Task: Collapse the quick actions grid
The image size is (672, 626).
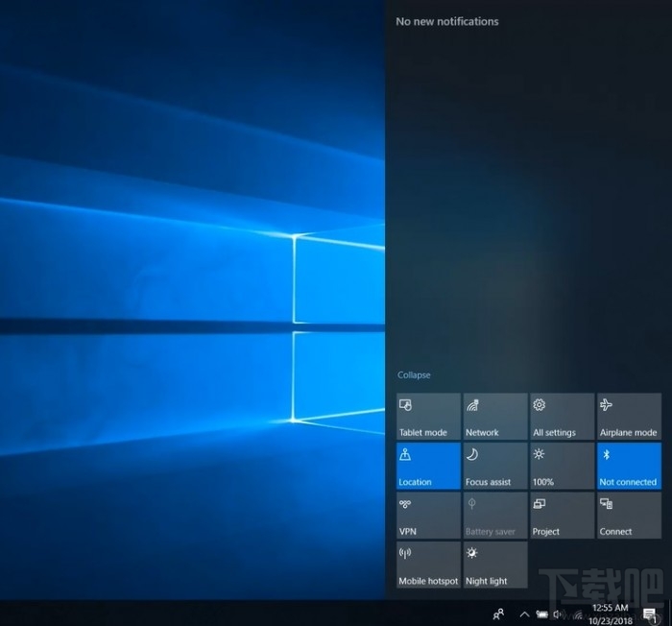Action: click(414, 374)
